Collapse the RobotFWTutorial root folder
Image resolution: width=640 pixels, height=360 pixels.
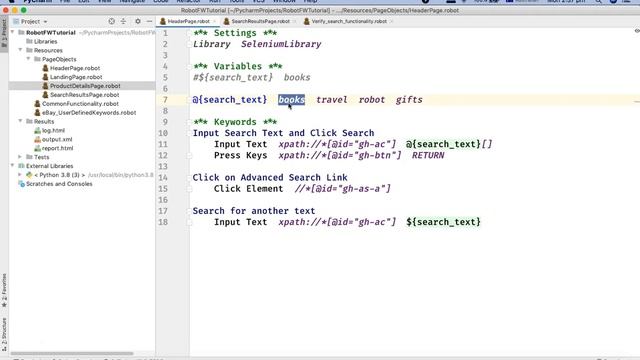(12, 32)
